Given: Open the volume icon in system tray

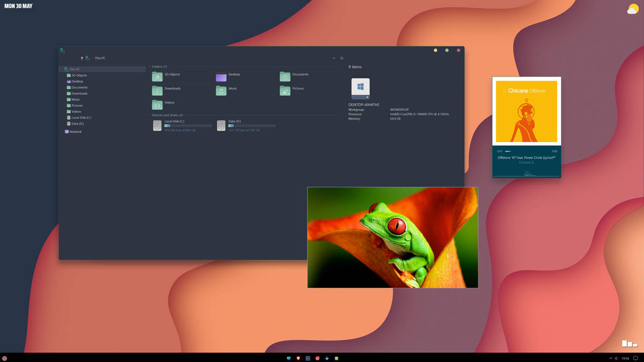Looking at the screenshot, I should 616,358.
